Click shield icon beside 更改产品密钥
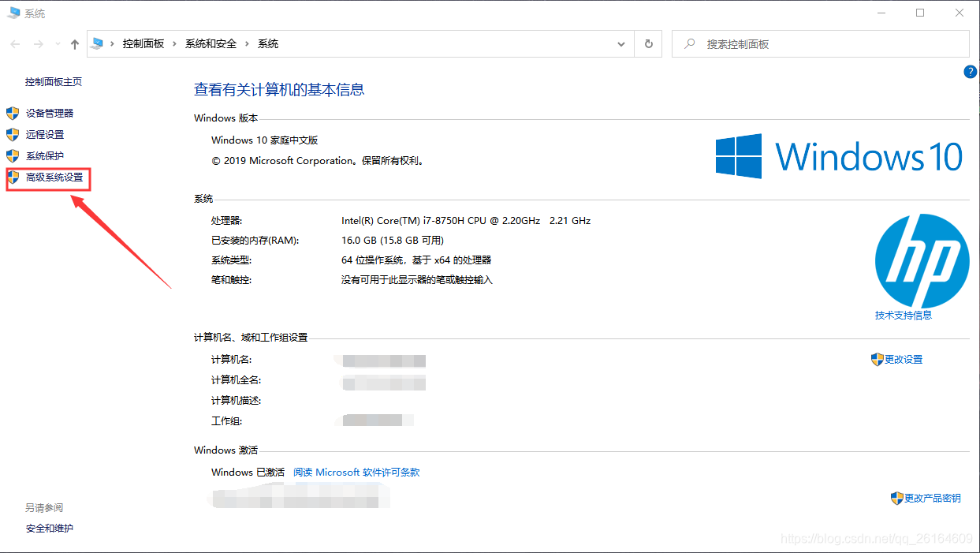The width and height of the screenshot is (980, 553). pos(897,499)
